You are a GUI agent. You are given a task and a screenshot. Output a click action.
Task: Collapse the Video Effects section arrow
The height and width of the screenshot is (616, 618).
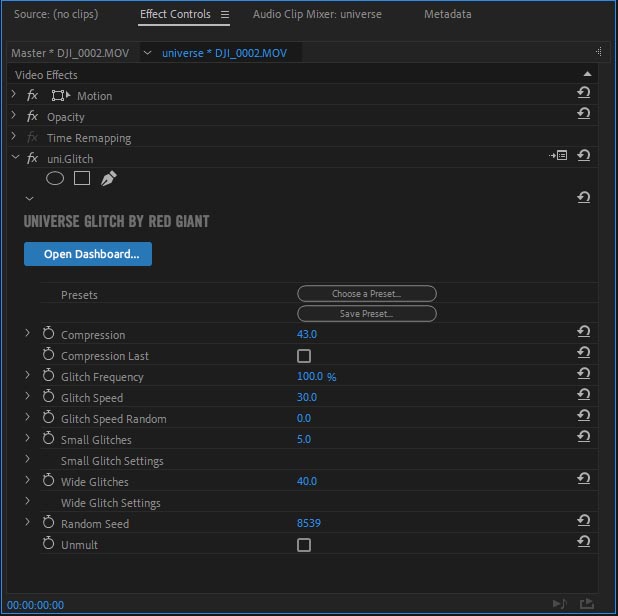coord(587,74)
